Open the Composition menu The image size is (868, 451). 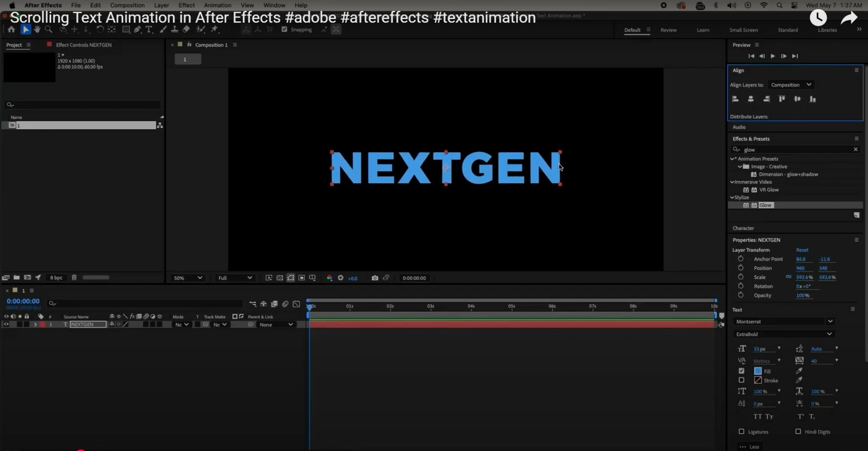pyautogui.click(x=127, y=5)
